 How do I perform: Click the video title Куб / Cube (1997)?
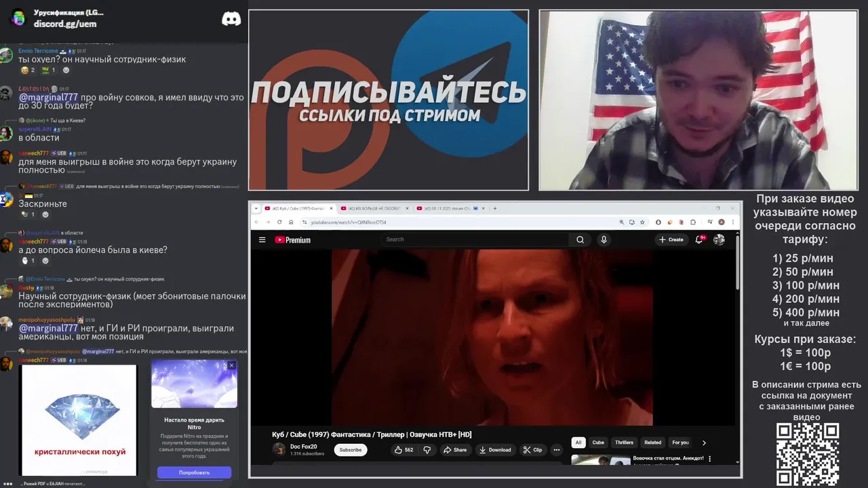[x=372, y=434]
